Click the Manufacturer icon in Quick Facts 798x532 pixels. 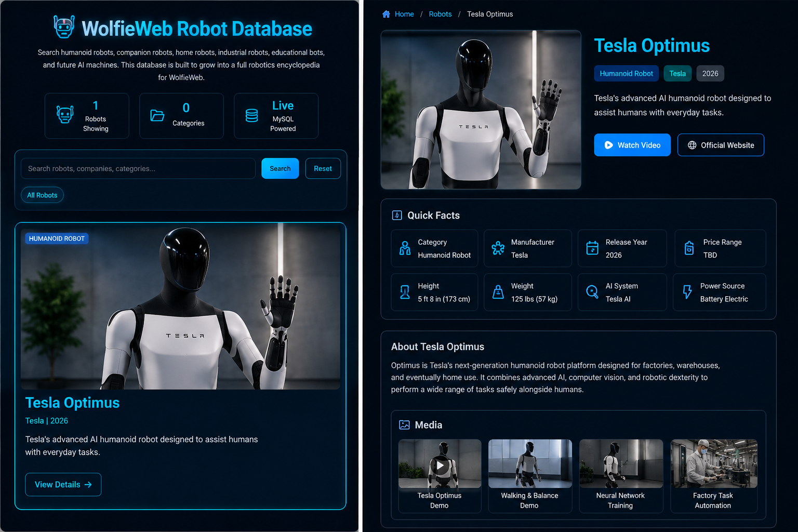(498, 248)
